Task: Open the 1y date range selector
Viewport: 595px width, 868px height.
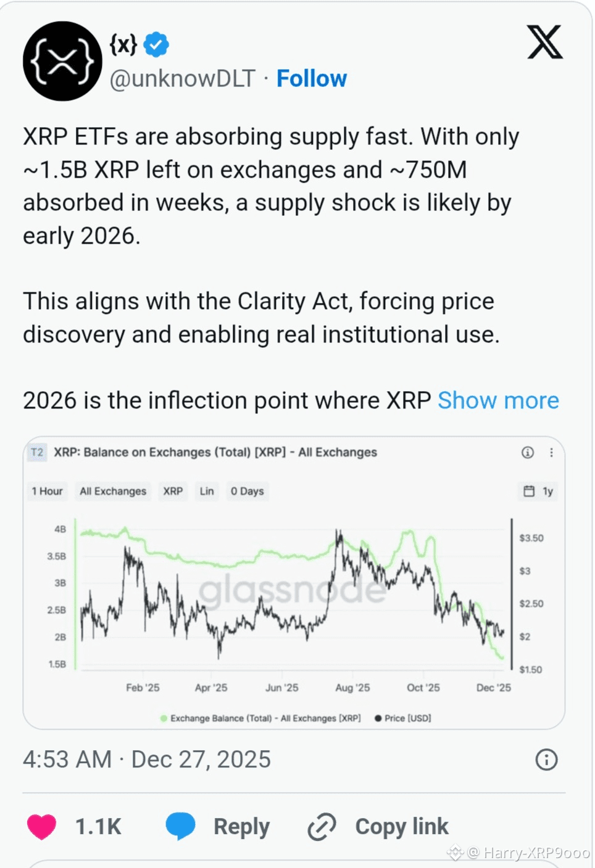Action: click(x=538, y=491)
